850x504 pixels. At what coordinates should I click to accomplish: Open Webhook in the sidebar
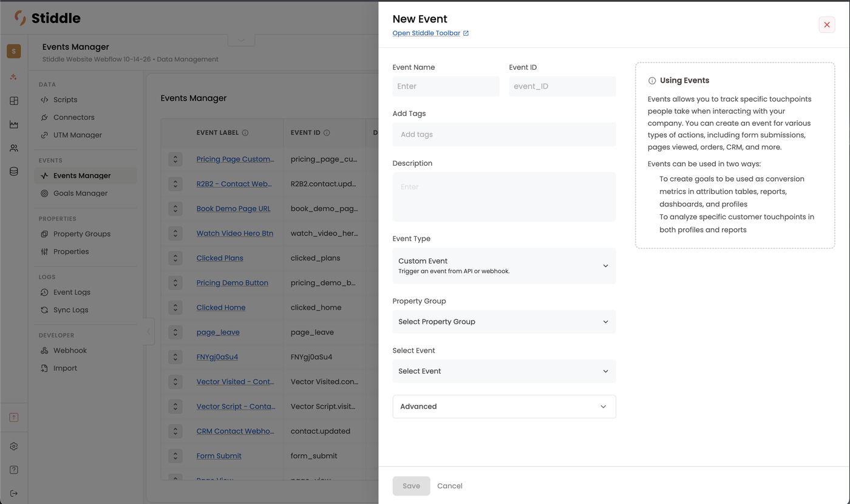click(x=70, y=350)
